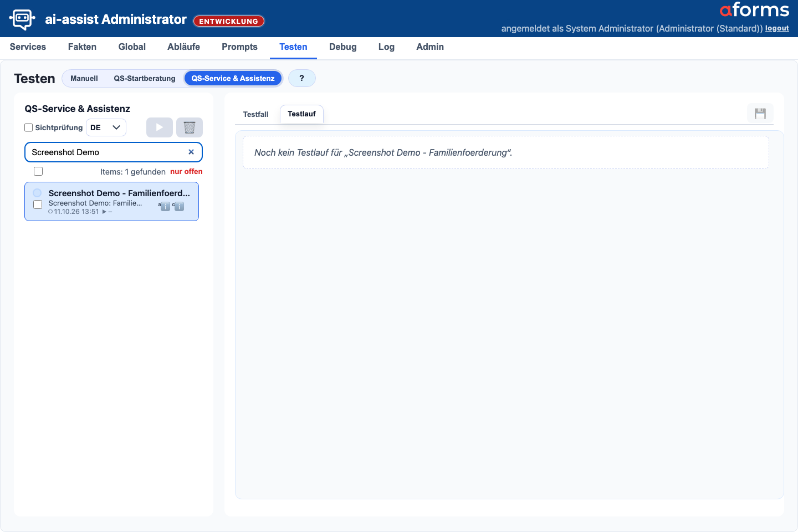Go to the Admin section
Image resolution: width=798 pixels, height=532 pixels.
click(430, 47)
